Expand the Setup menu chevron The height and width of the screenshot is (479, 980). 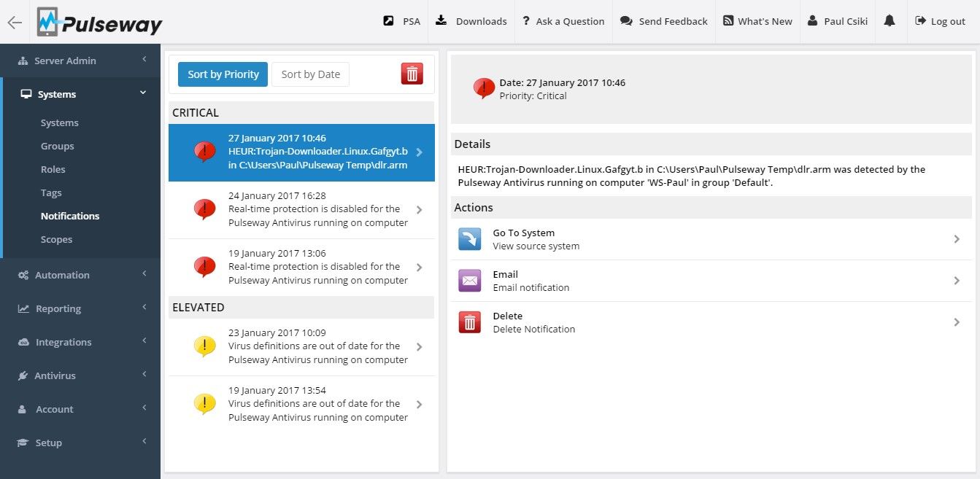(x=144, y=441)
